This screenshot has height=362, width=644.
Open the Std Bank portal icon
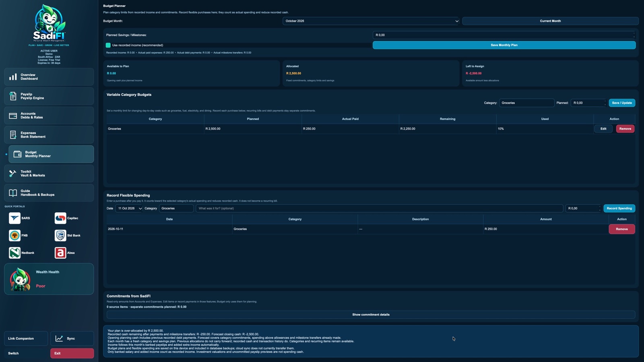pyautogui.click(x=60, y=235)
